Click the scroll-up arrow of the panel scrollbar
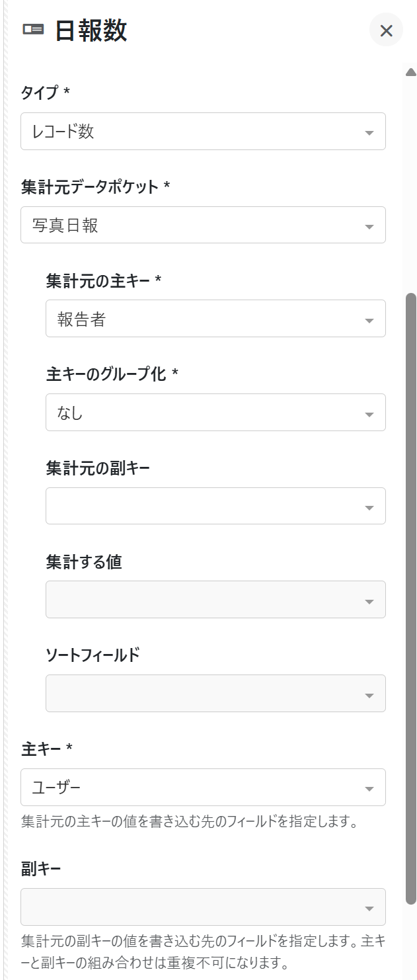The width and height of the screenshot is (417, 980). [410, 72]
